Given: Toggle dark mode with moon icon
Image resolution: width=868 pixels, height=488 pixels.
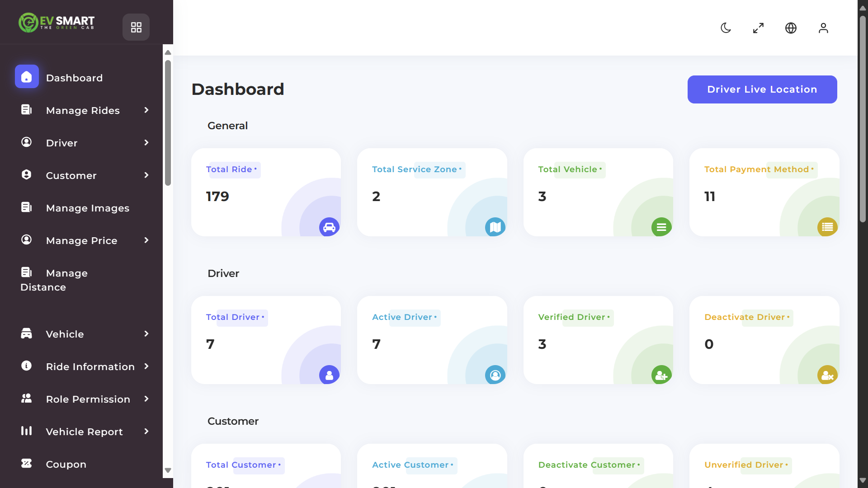Looking at the screenshot, I should (726, 28).
